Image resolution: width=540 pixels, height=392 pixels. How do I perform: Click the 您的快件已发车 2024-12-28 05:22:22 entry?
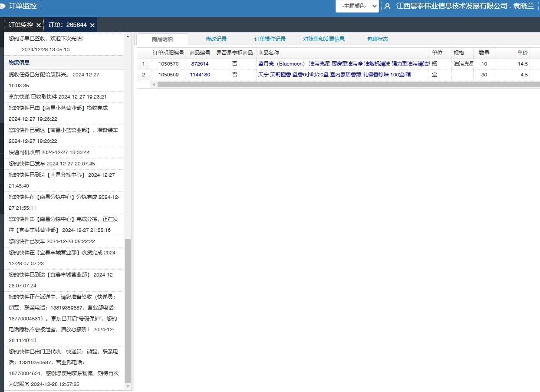tap(64, 241)
